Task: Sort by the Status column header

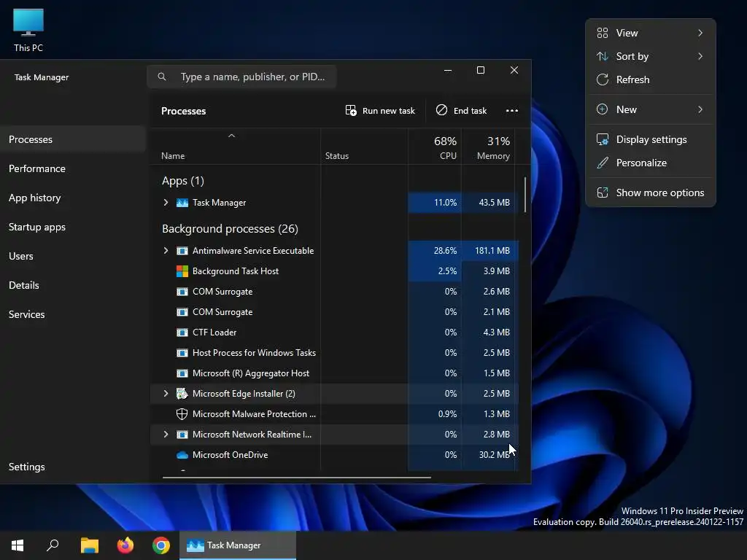Action: 365,147
